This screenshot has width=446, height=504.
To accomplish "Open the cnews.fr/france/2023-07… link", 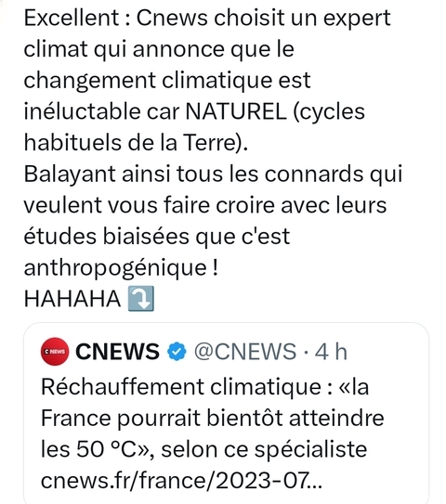I will [181, 481].
